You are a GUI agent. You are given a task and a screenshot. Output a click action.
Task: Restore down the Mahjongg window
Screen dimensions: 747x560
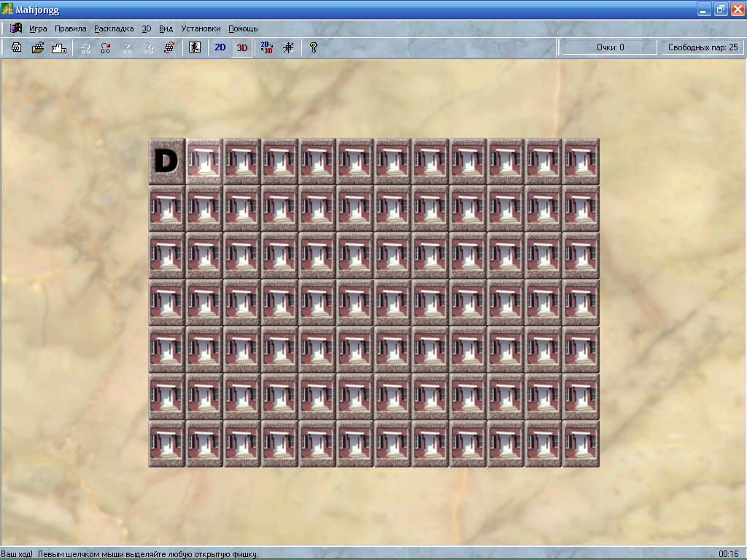720,9
